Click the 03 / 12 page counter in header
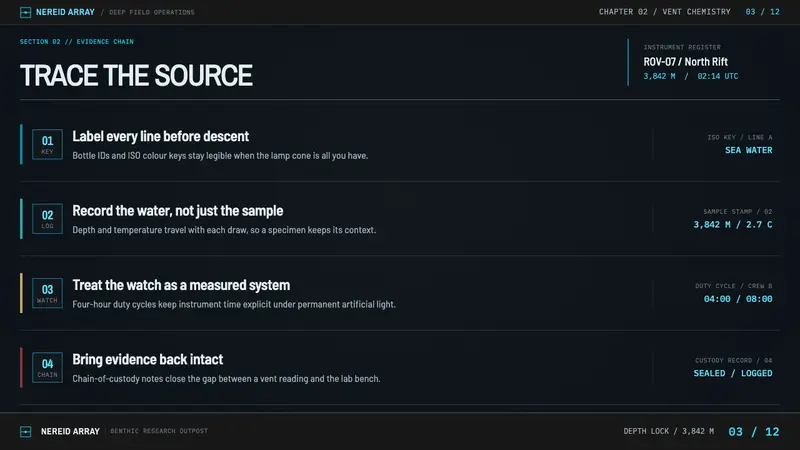The image size is (800, 450). [762, 12]
